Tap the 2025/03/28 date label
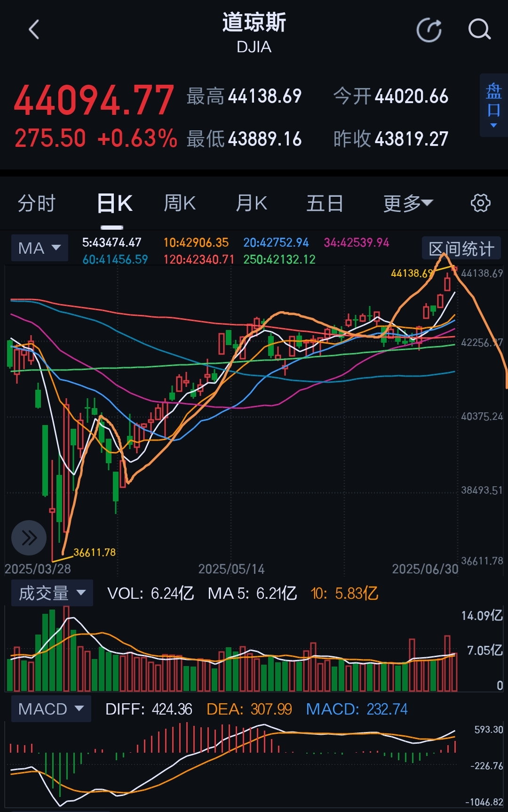 (x=38, y=569)
